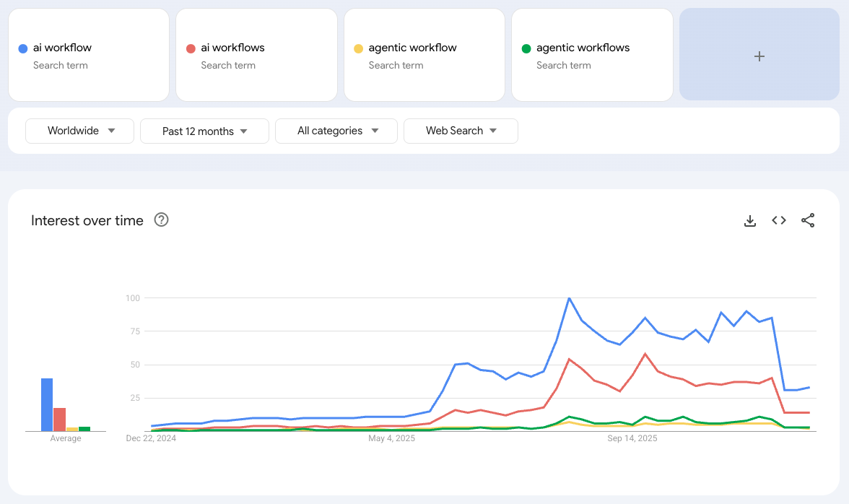This screenshot has height=504, width=849.
Task: Download the Interest over time data
Action: tap(750, 220)
